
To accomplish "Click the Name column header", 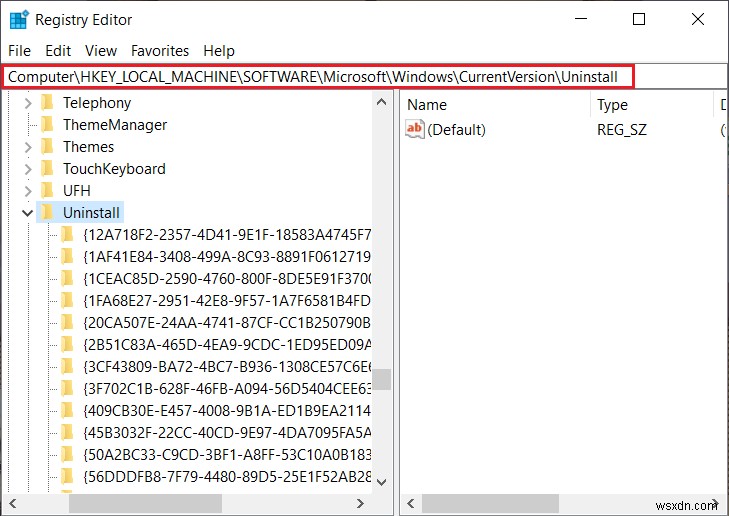I will (496, 105).
